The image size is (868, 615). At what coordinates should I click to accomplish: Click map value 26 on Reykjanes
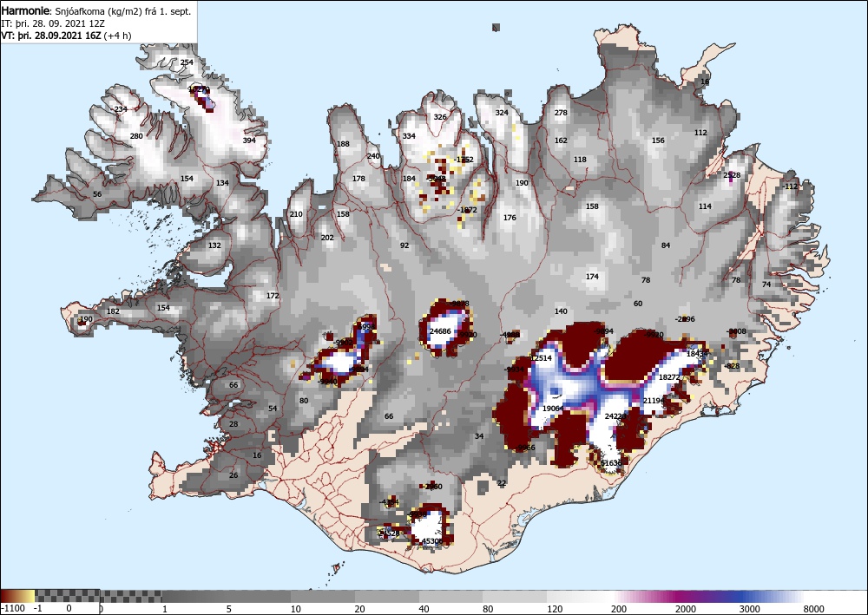tap(233, 475)
